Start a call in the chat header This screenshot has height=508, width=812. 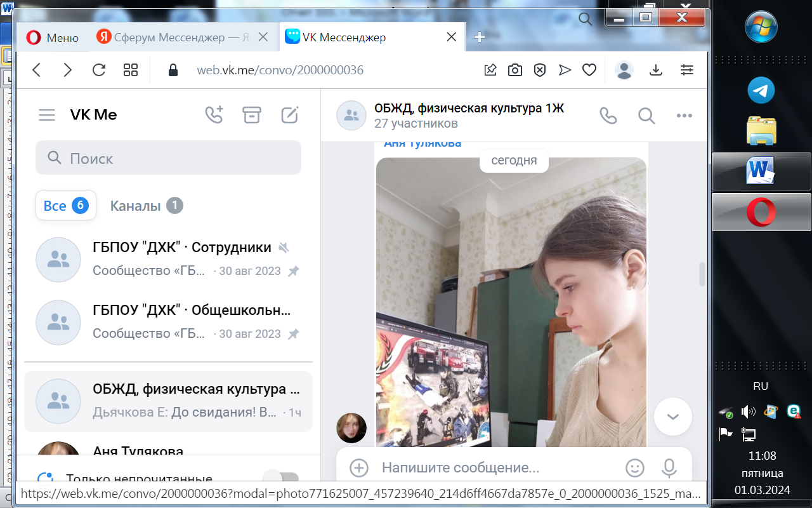[608, 116]
